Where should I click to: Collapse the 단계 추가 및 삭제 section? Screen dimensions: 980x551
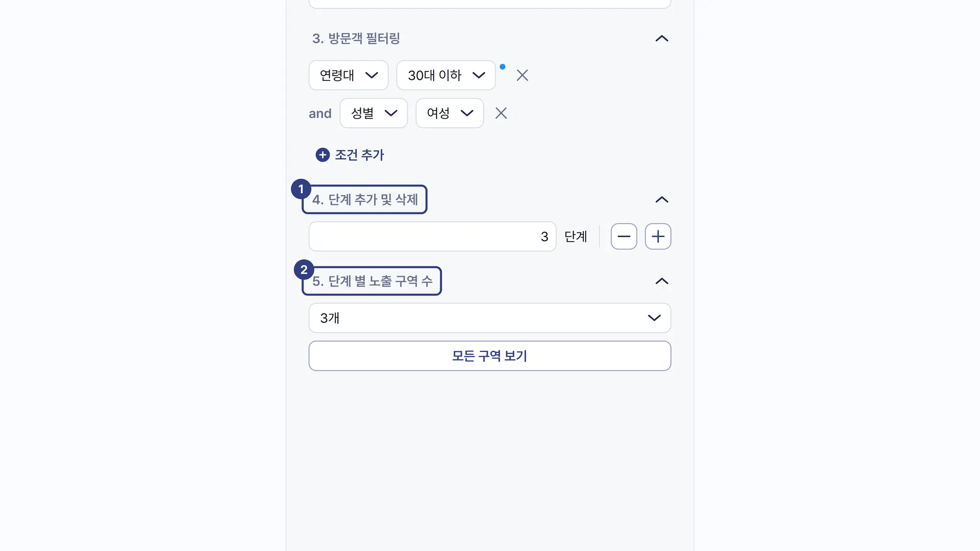pos(661,200)
